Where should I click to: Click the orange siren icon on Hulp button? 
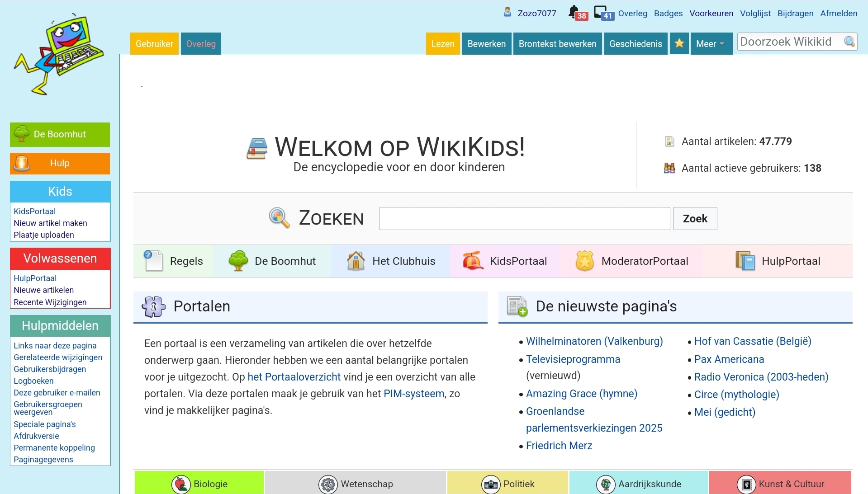pyautogui.click(x=22, y=163)
